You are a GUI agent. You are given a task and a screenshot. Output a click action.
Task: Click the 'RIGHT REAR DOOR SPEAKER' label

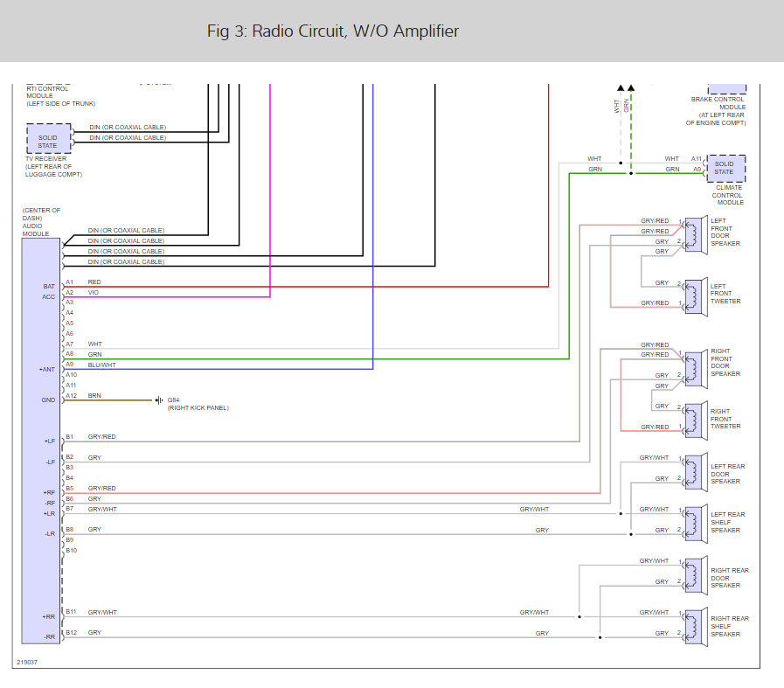[x=730, y=578]
